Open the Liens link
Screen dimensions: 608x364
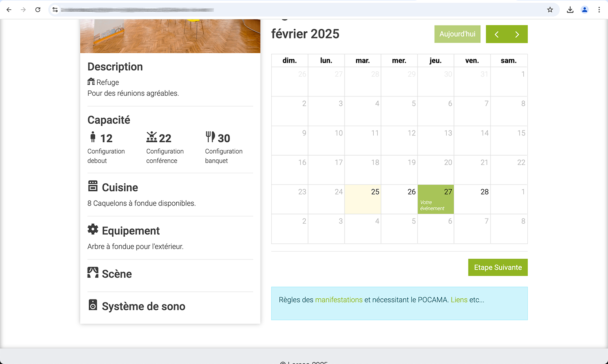[x=459, y=300]
